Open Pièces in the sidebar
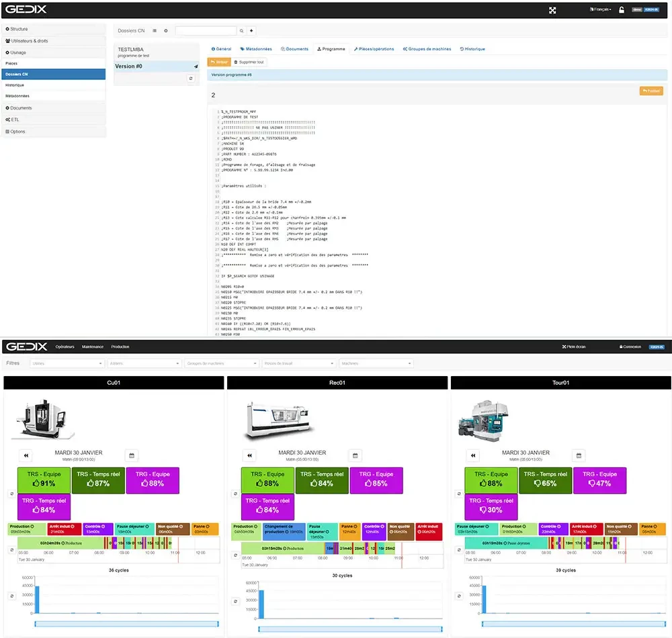 pos(54,63)
